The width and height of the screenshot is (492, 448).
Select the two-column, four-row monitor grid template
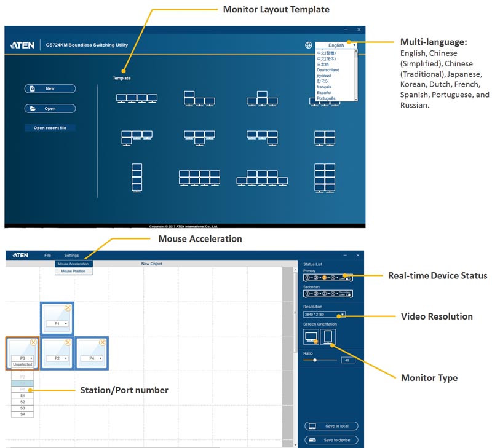(325, 178)
